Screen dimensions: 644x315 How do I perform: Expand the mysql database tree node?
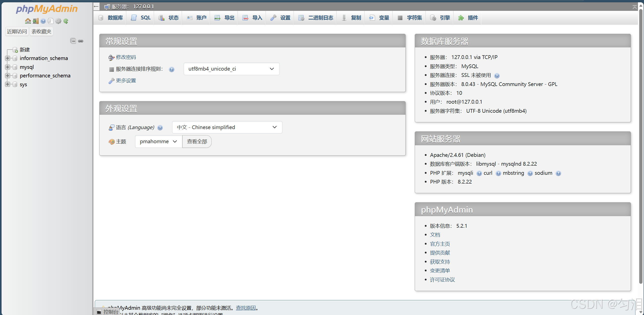pyautogui.click(x=8, y=67)
